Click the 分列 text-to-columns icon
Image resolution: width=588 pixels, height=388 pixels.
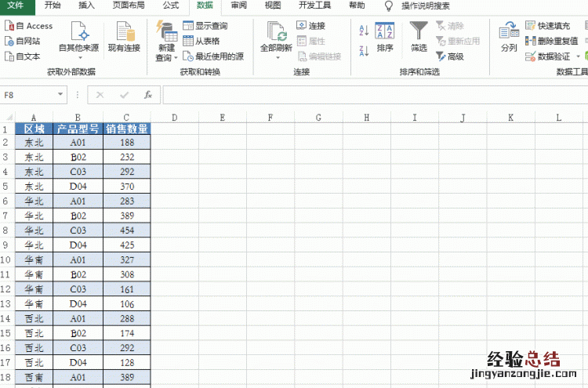[509, 30]
